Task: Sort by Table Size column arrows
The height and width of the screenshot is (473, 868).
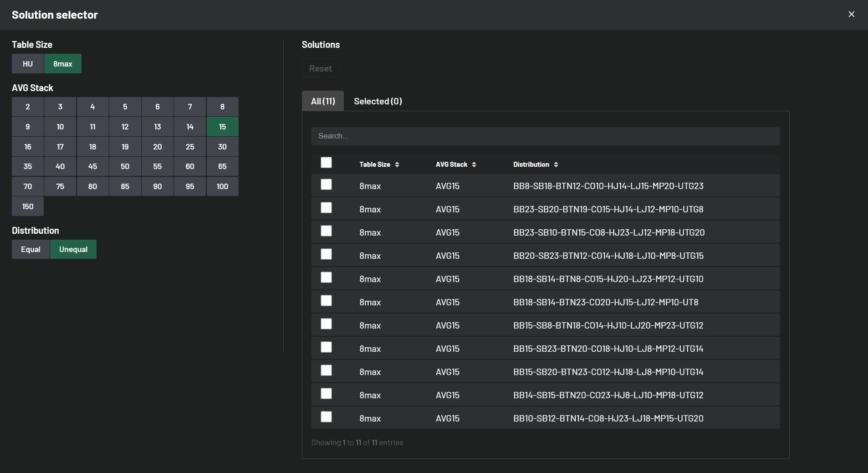Action: coord(397,165)
